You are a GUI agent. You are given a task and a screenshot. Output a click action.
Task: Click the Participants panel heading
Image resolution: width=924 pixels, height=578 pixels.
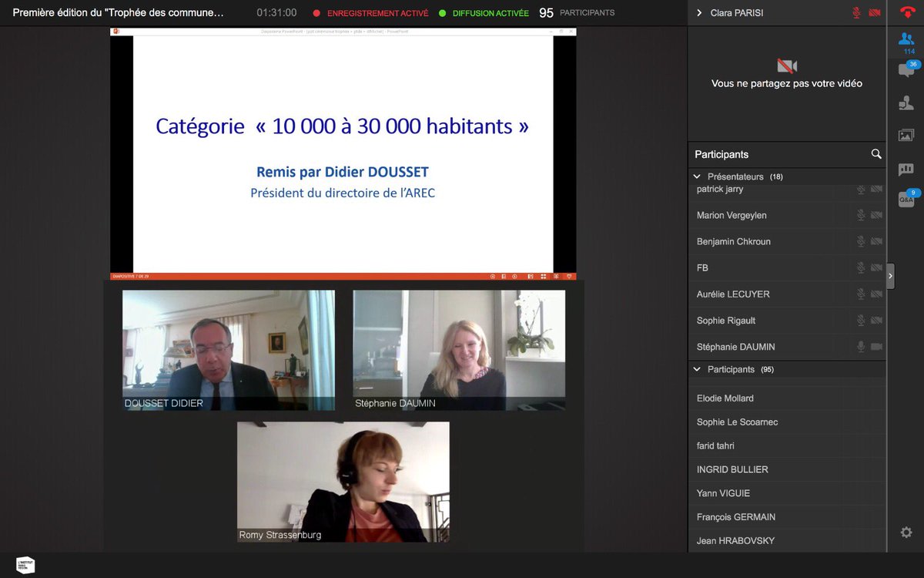[721, 154]
